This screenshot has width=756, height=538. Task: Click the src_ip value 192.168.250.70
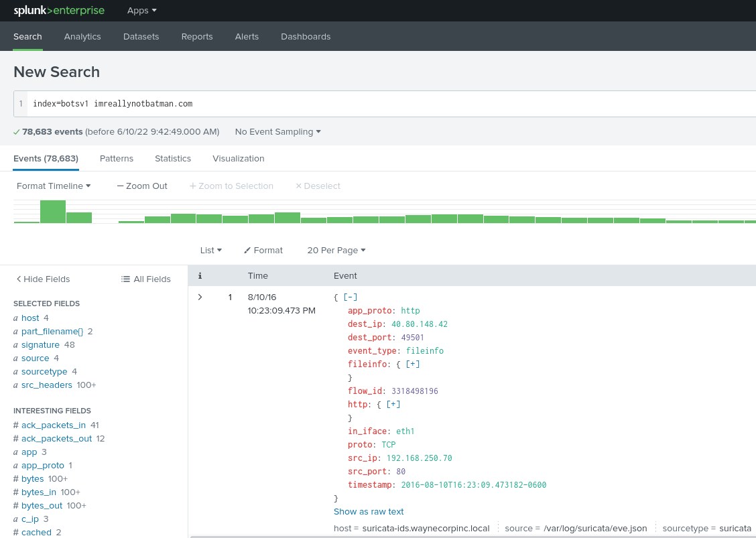(x=420, y=458)
